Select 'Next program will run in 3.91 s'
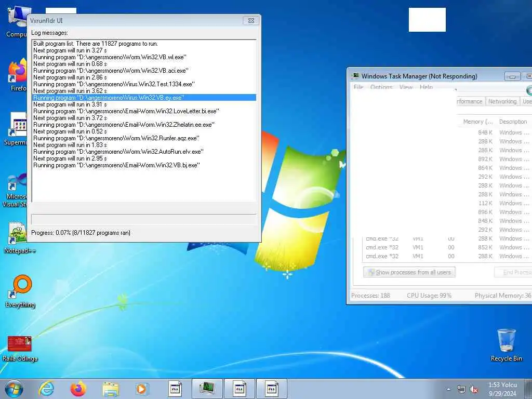The image size is (532, 399). click(x=144, y=104)
